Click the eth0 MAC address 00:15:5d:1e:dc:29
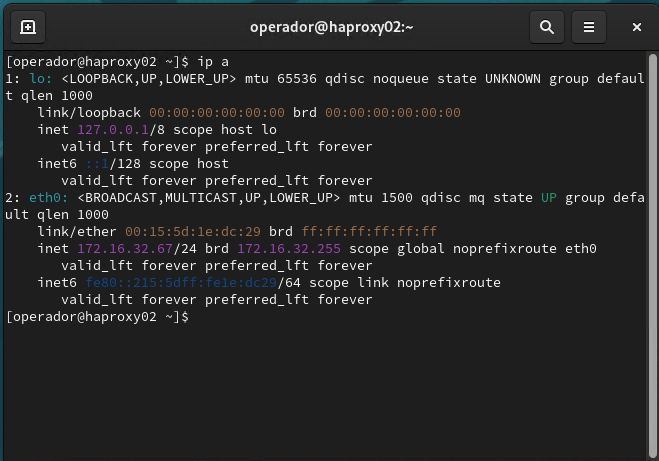Viewport: 659px width, 461px height. click(190, 230)
